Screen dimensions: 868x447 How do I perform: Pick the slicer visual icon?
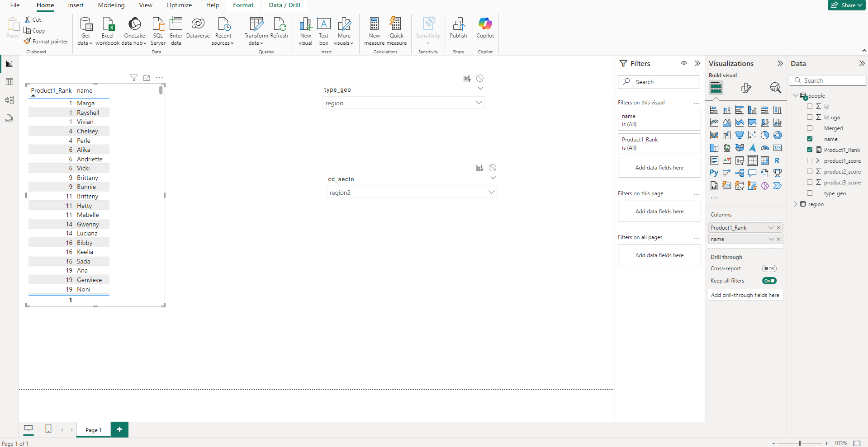pos(739,160)
